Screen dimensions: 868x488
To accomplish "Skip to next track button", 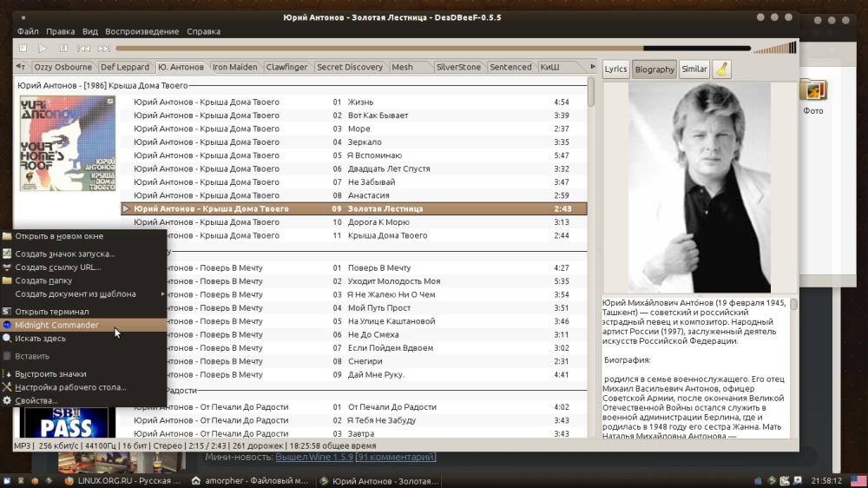I will click(104, 49).
